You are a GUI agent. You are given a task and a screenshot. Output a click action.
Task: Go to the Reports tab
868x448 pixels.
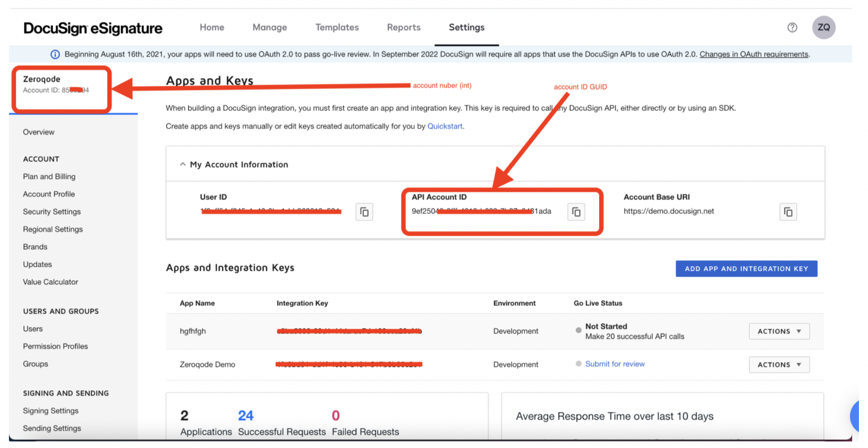click(x=403, y=27)
